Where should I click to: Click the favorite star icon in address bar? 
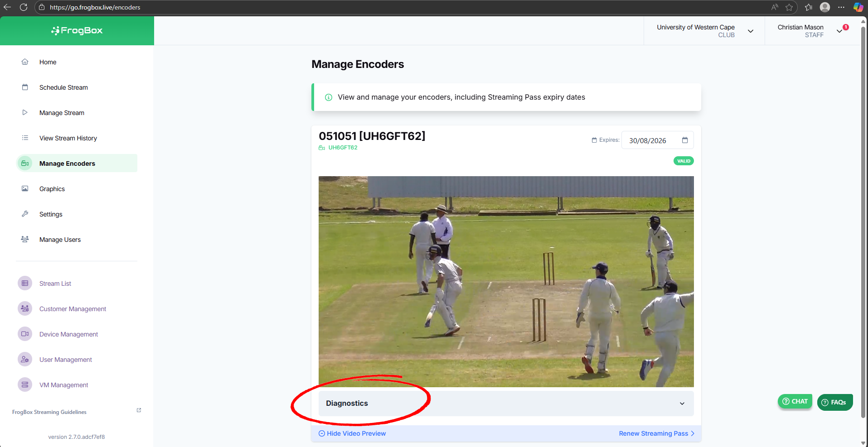click(789, 7)
